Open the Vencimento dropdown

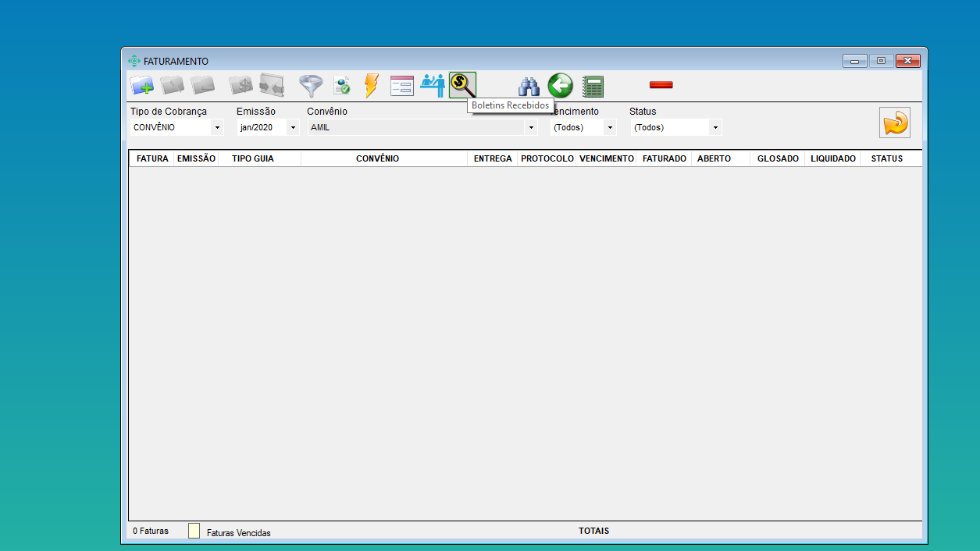tap(610, 127)
